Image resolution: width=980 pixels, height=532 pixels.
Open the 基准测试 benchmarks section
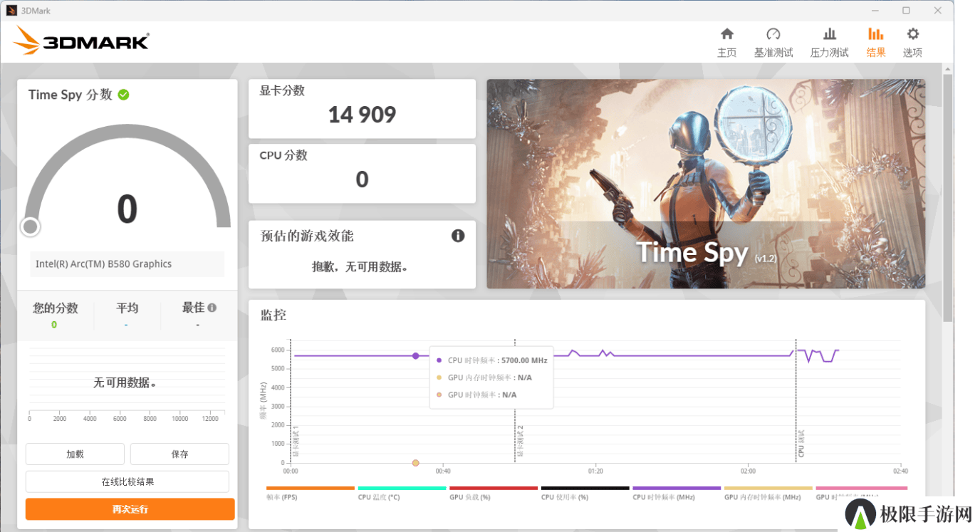pos(773,43)
